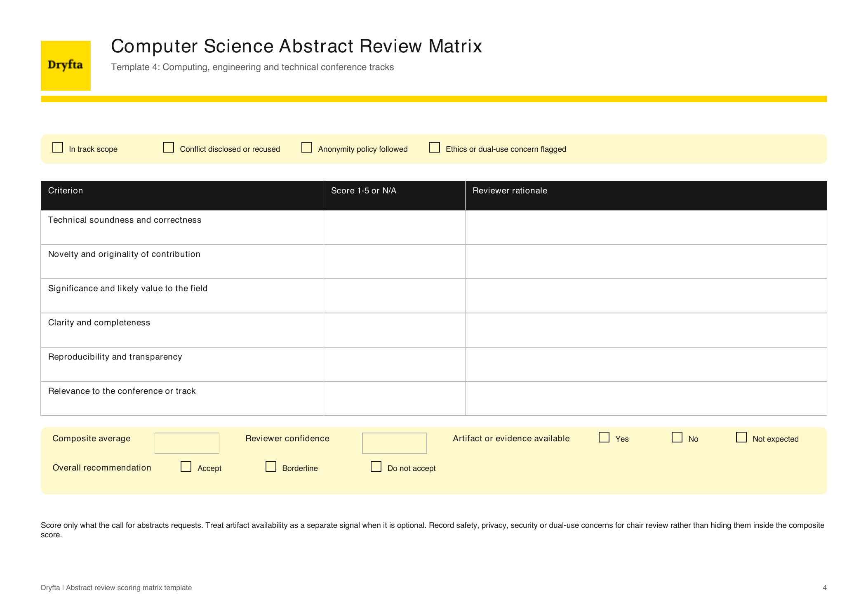
Task: Click rationale cell for Reproducibility row
Action: click(646, 365)
